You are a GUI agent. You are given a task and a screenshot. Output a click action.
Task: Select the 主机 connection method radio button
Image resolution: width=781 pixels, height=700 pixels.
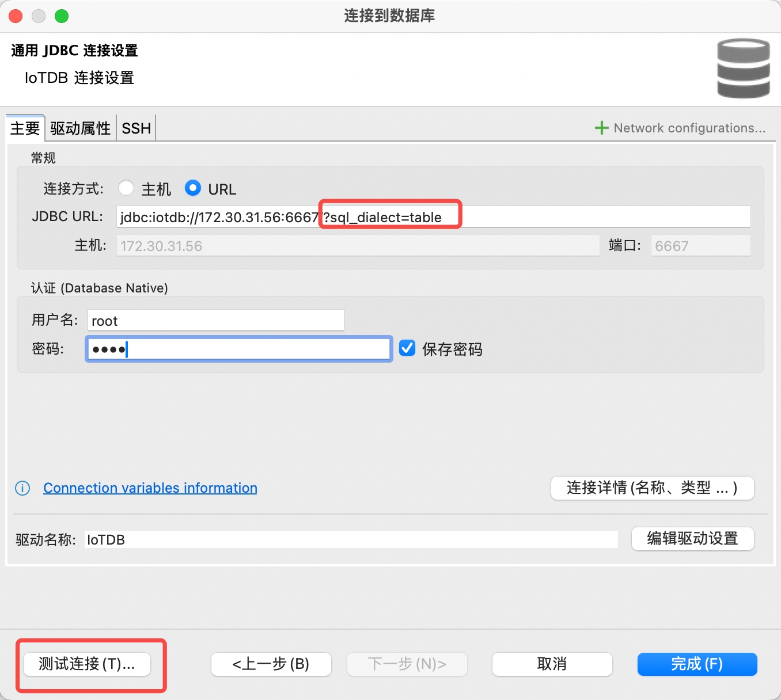pos(126,188)
